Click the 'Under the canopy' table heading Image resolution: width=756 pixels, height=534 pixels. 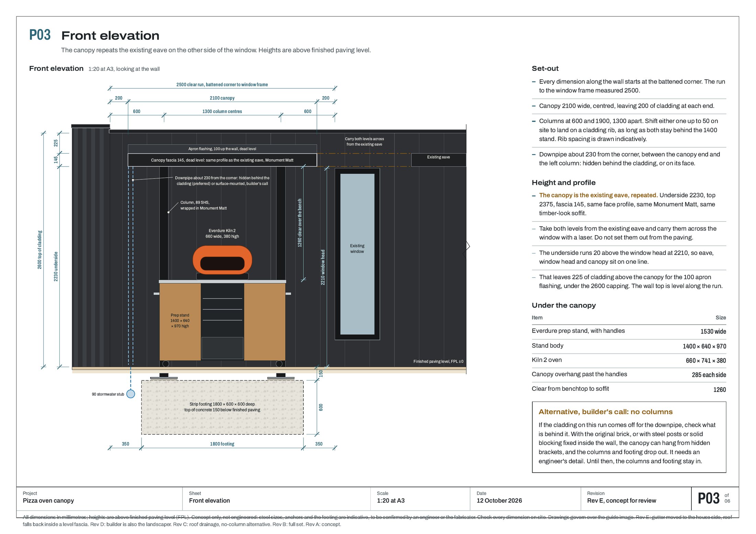tap(564, 305)
